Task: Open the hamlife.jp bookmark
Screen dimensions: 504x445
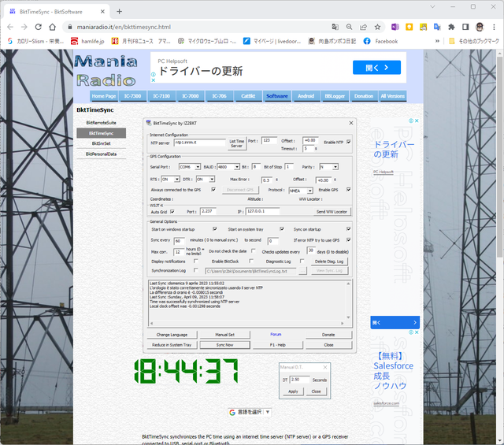Action: point(87,41)
